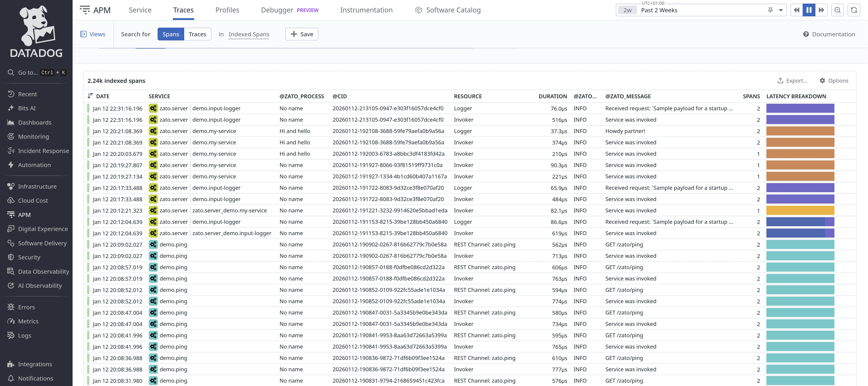Viewport: 868px width, 386px height.
Task: Click the orange latency bar for Howdy partner row
Action: point(800,131)
